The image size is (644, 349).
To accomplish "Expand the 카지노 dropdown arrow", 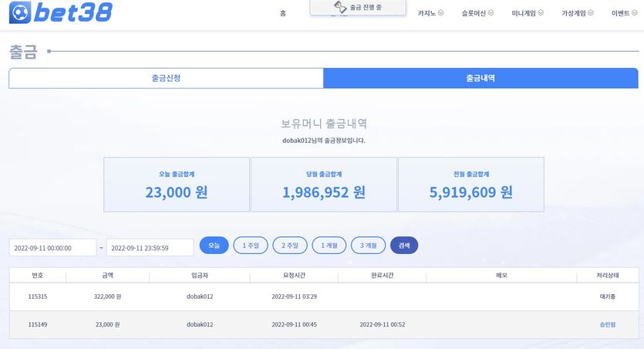I will tap(440, 13).
